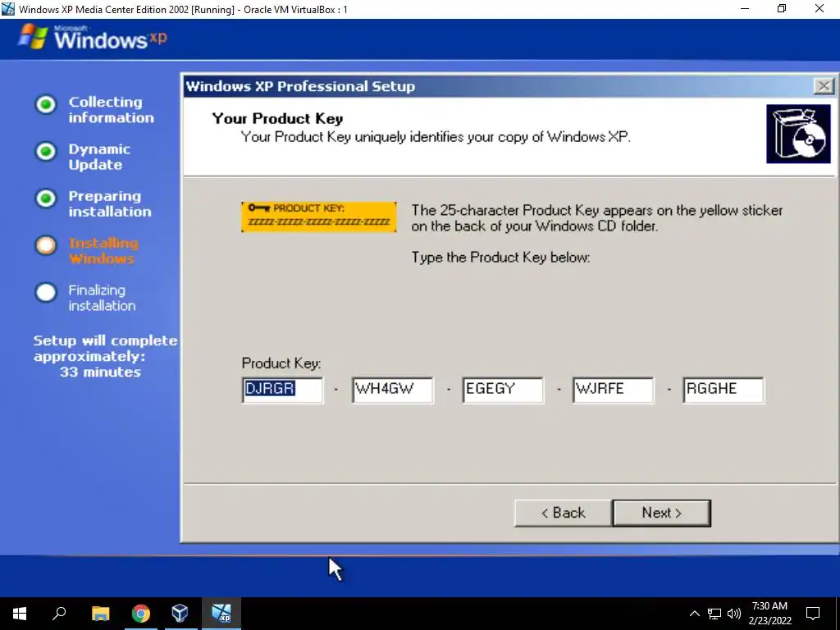The width and height of the screenshot is (840, 630).
Task: Open the volume tray icon
Action: (x=734, y=614)
